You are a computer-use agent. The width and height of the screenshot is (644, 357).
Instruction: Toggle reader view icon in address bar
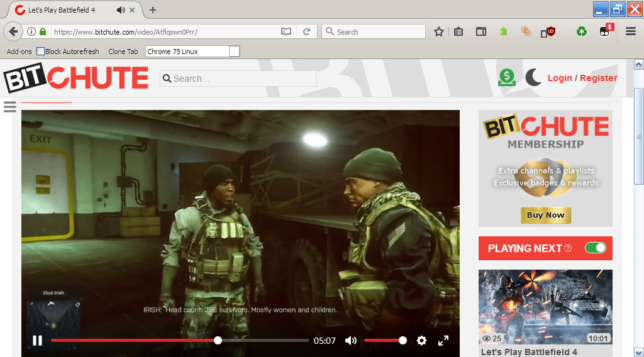click(286, 31)
